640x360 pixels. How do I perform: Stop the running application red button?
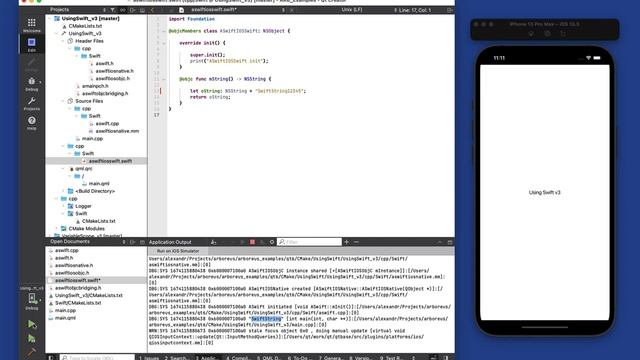(252, 242)
